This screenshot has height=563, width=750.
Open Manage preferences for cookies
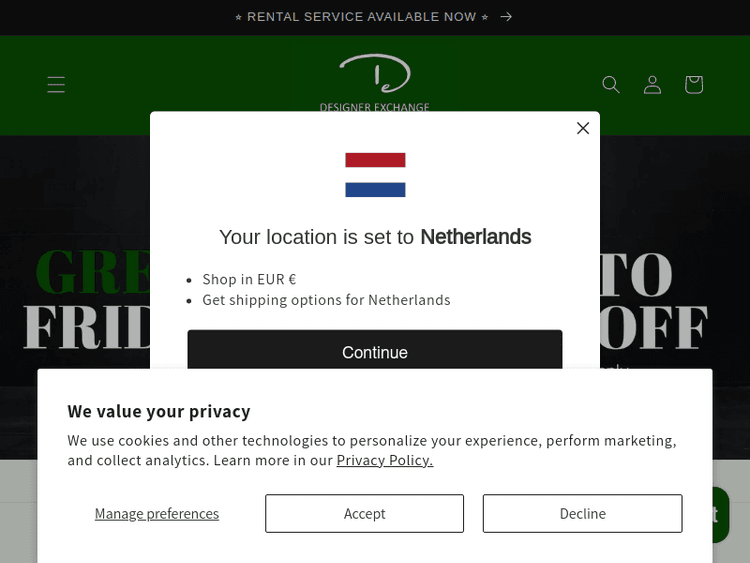[x=157, y=513]
